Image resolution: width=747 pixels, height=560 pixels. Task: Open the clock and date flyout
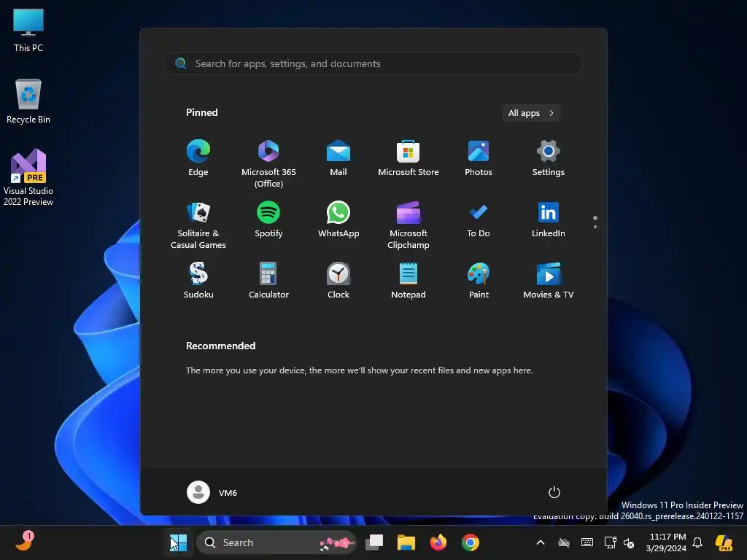(666, 542)
